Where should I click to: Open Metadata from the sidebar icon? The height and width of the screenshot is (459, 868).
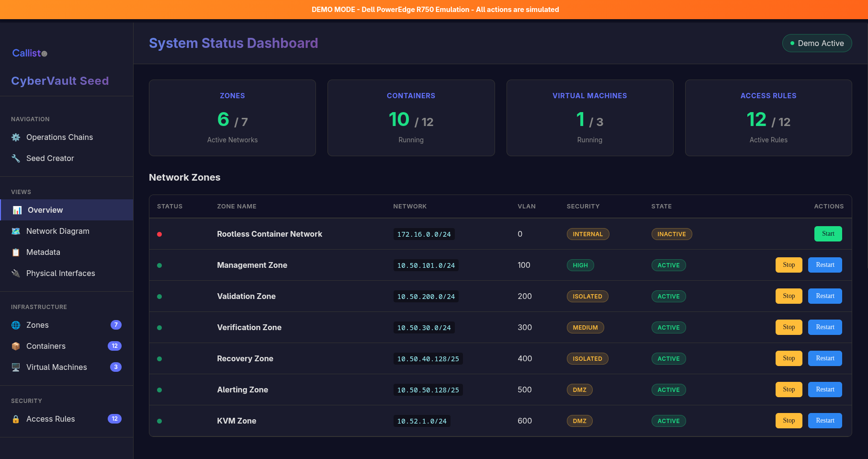click(x=15, y=252)
